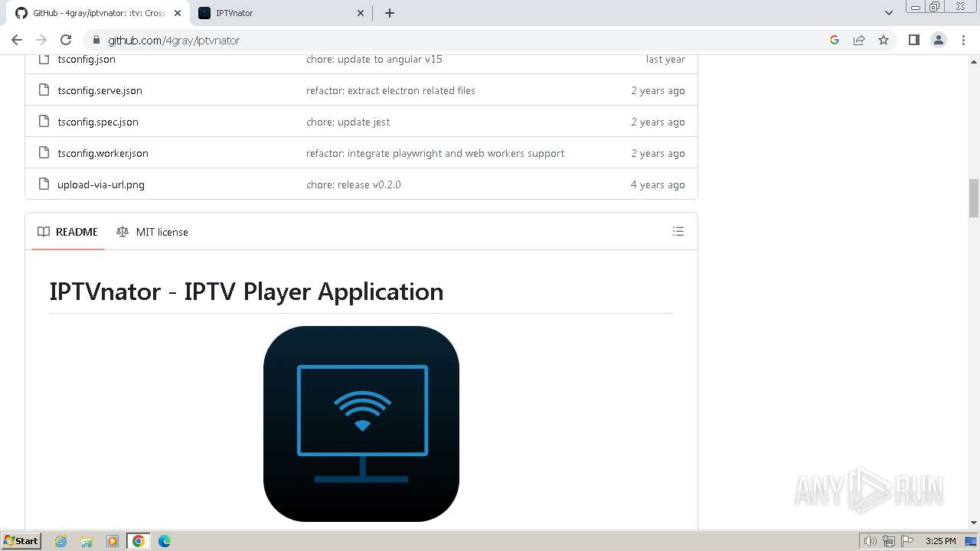This screenshot has width=980, height=551.
Task: Open the File Explorer taskbar icon
Action: [x=87, y=541]
